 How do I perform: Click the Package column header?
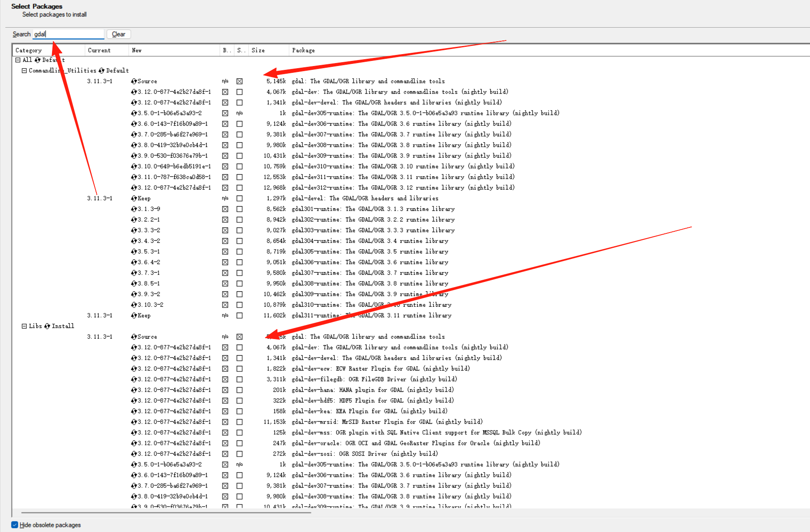[x=549, y=50]
